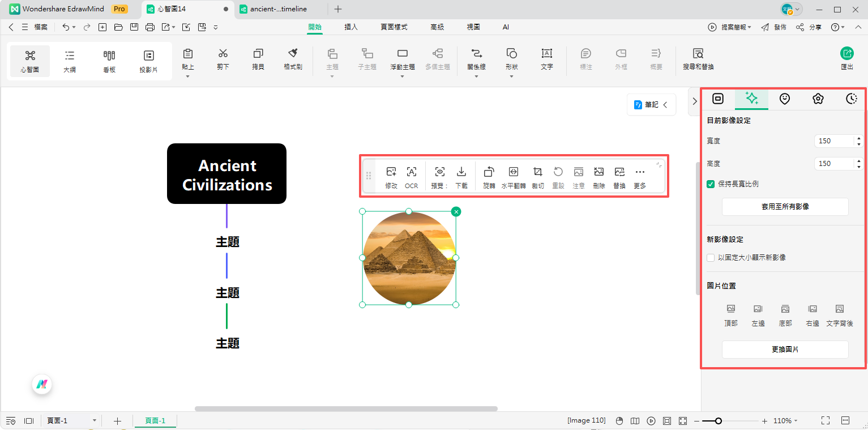Click the zoom slider handle
Screen dimensions: 868x430
(x=718, y=421)
